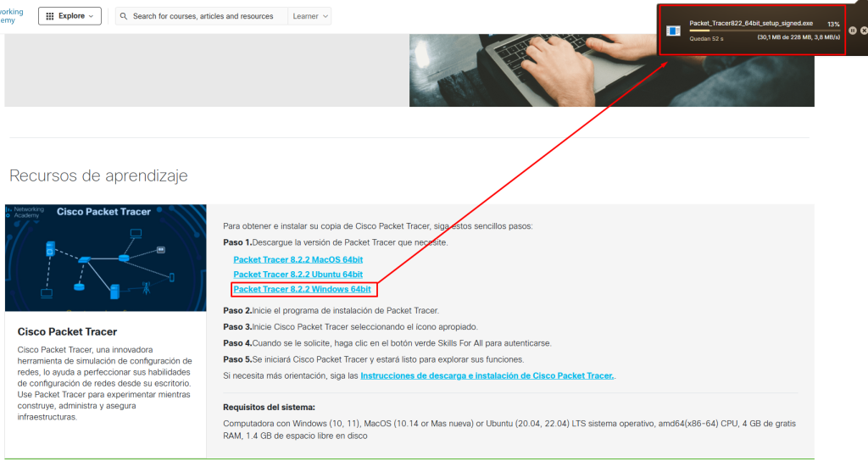Expand the Explore dropdown menu
Screen dimensions: 868x461
pos(70,16)
